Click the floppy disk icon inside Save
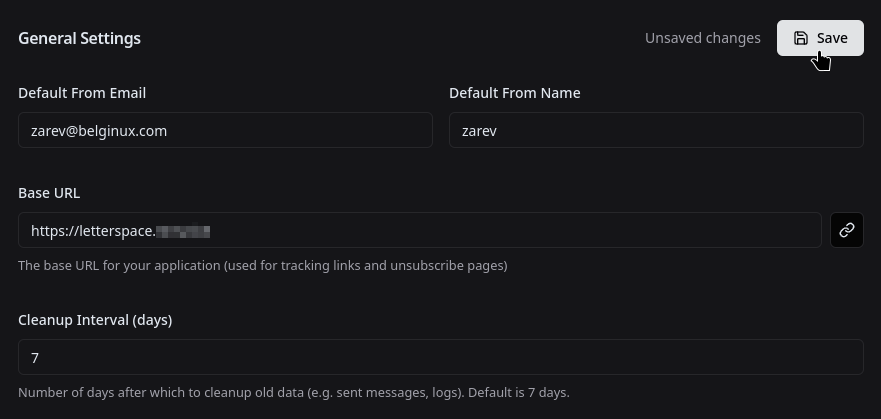Screen dimensions: 881x419 [x=801, y=38]
